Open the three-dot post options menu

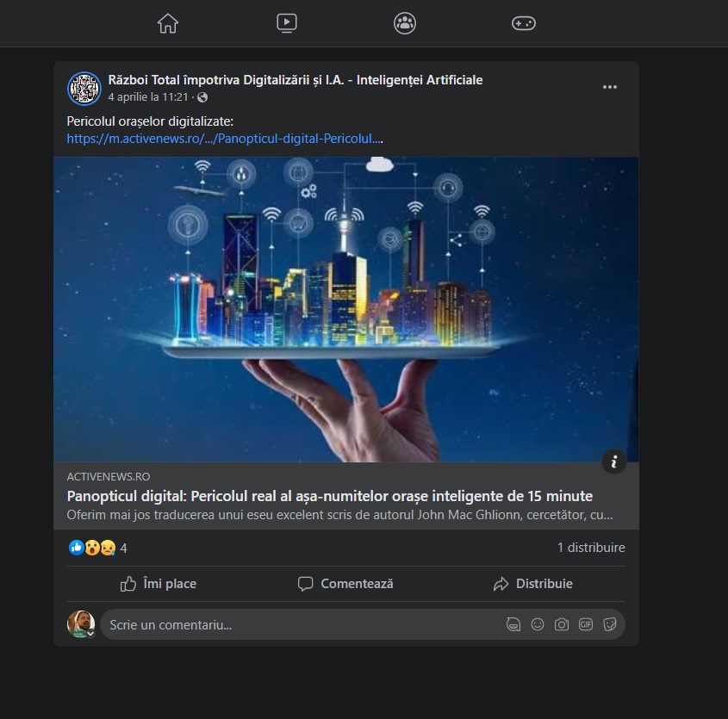(610, 87)
